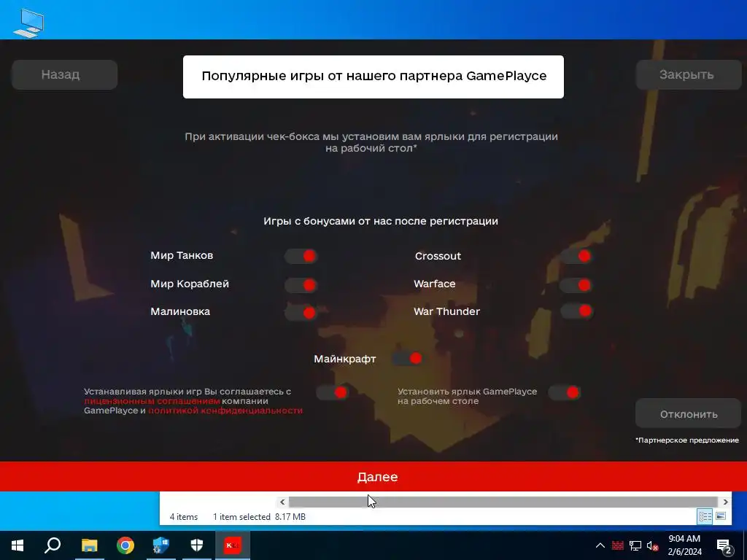Click the Партнерское предложение footnote

[687, 440]
